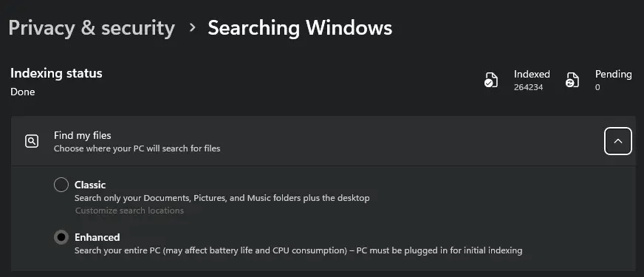Image resolution: width=644 pixels, height=277 pixels.
Task: Click the Classic option label
Action: 90,185
